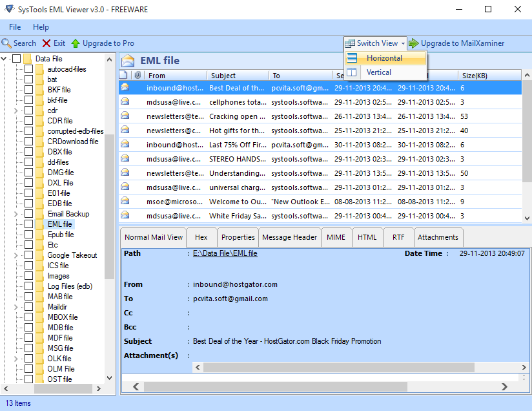532x411 pixels.
Task: Click the envelope icon of White Friday mail
Action: (x=125, y=215)
